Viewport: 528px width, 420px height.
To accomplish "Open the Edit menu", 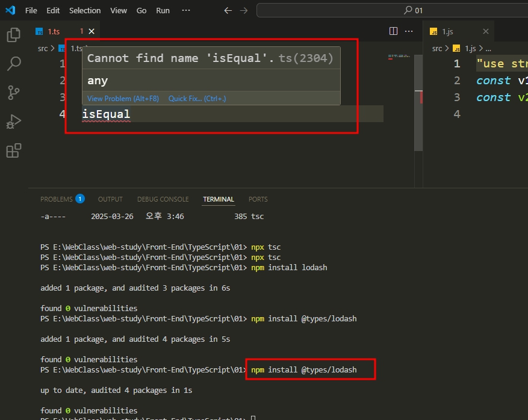I will click(53, 10).
